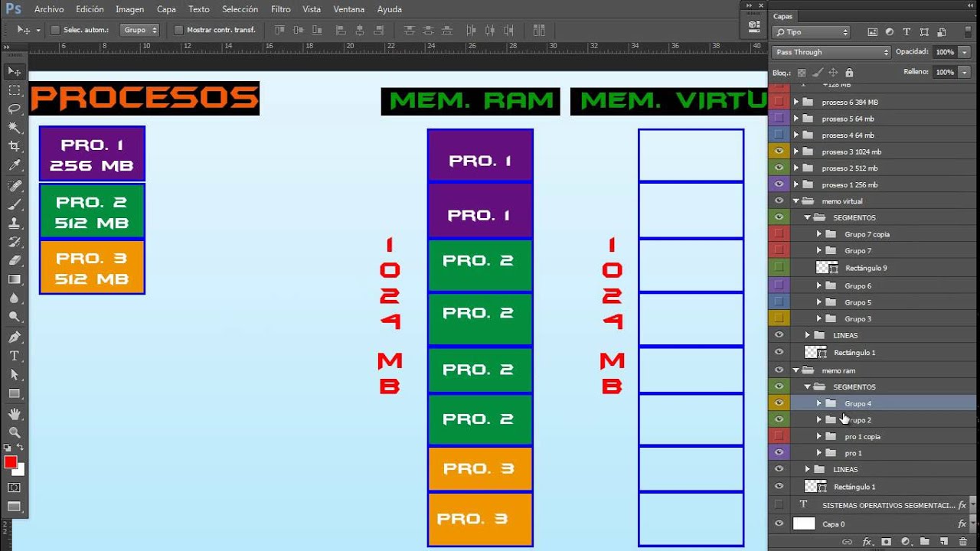Select the Horizontal Type tool
This screenshot has height=551, width=980.
click(x=14, y=356)
